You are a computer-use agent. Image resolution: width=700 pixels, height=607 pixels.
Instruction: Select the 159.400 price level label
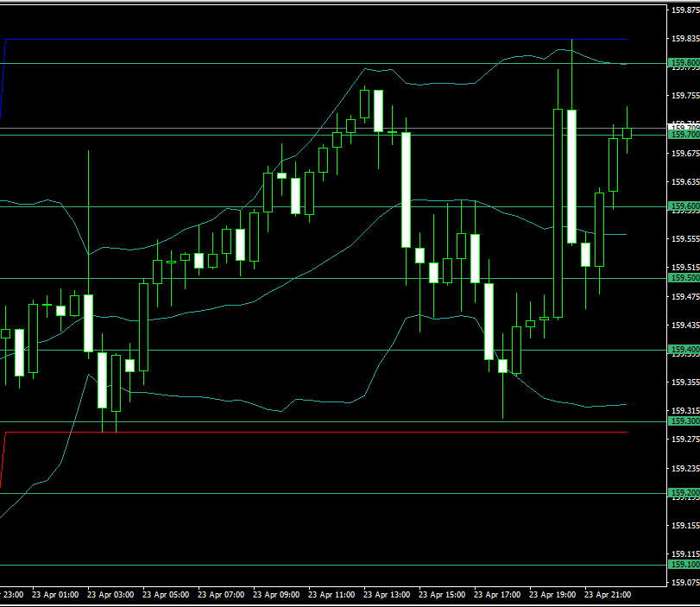[684, 350]
